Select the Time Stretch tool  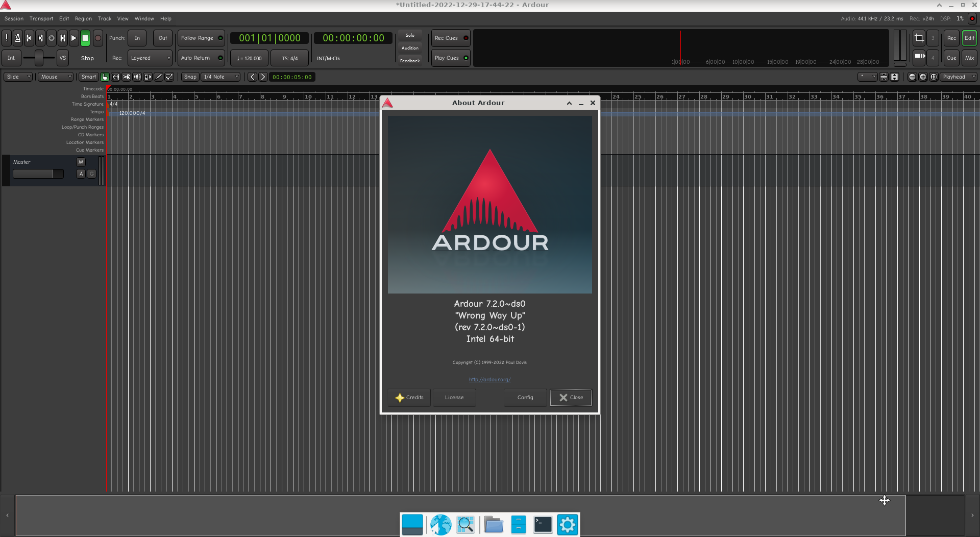coord(148,77)
